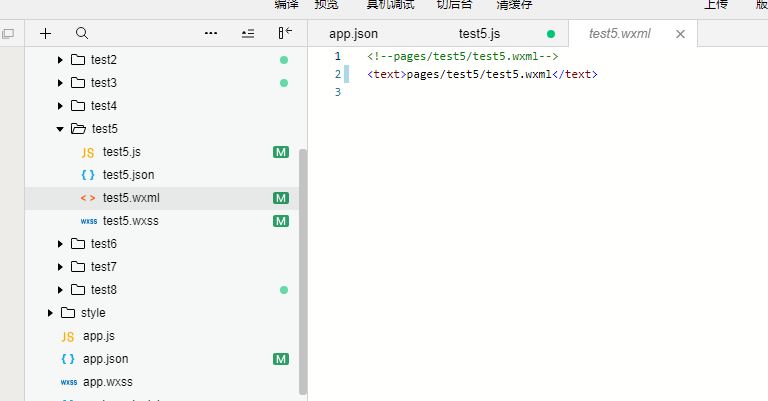768x401 pixels.
Task: Click the explorer vertical scrollbar
Action: 303,272
